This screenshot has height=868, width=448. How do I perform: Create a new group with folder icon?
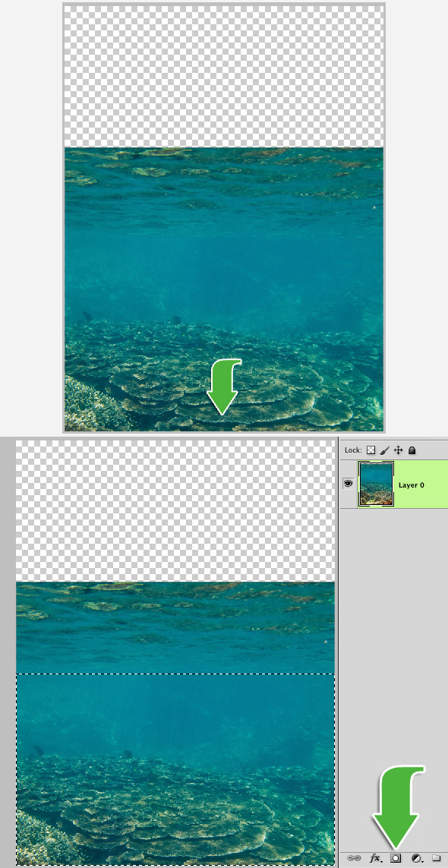pos(436,858)
